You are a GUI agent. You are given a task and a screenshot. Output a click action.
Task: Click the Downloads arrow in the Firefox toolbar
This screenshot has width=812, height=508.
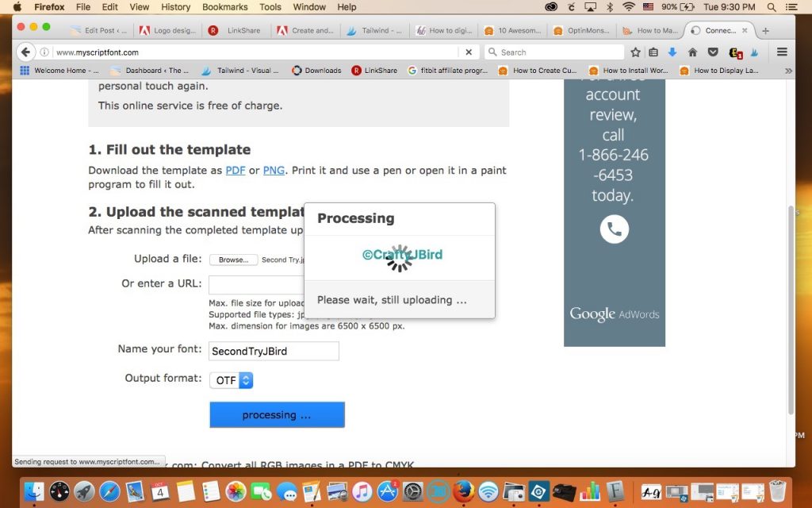[x=672, y=52]
